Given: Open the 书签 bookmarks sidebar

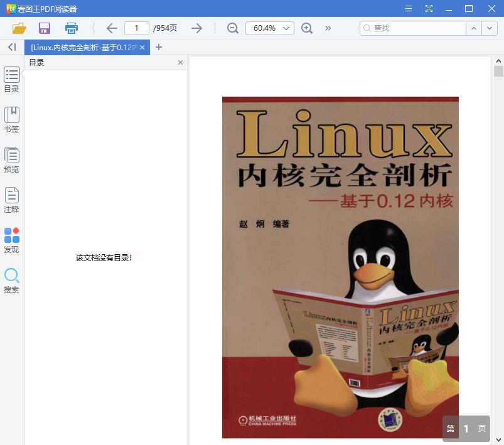Looking at the screenshot, I should [11, 120].
